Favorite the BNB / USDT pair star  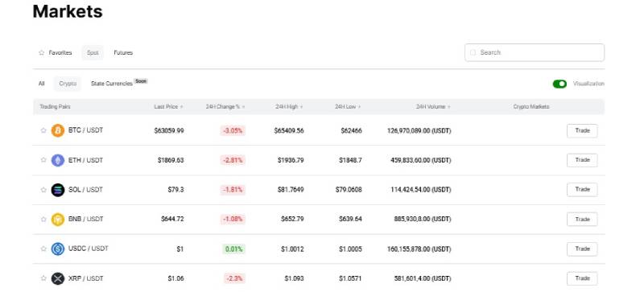tap(43, 220)
